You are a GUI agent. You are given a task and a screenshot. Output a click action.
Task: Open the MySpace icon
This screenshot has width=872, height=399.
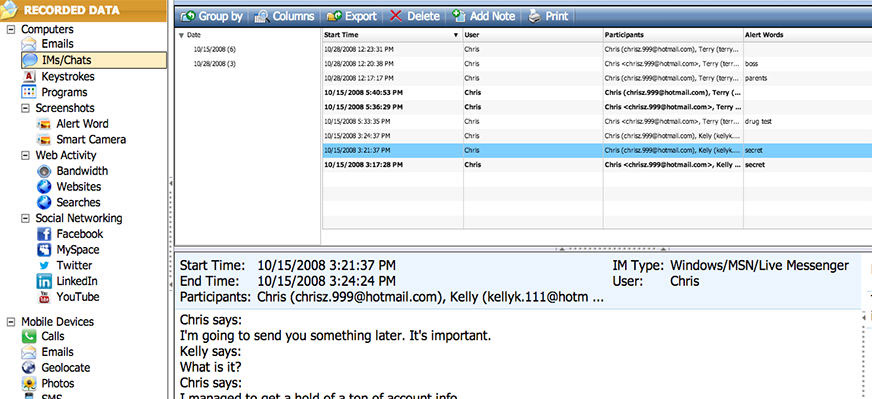[x=44, y=250]
